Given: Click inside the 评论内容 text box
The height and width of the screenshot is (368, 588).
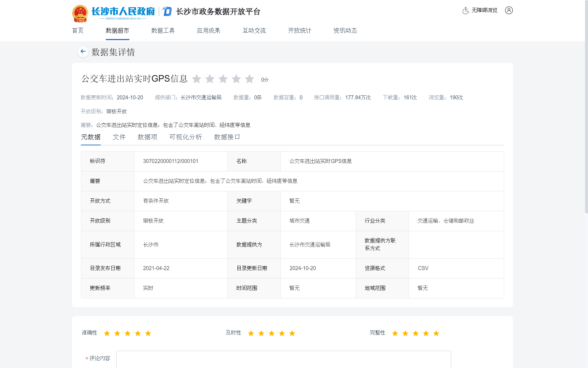Looking at the screenshot, I should 284,360.
